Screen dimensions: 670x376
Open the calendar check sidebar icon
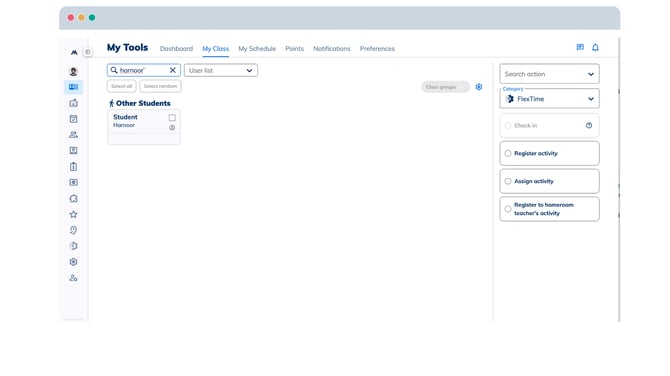(x=73, y=119)
